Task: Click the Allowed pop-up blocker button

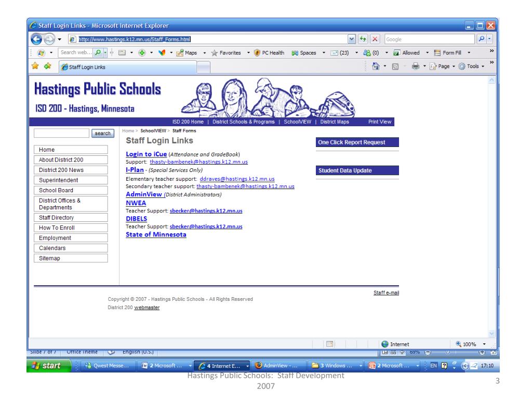Action: [x=406, y=53]
